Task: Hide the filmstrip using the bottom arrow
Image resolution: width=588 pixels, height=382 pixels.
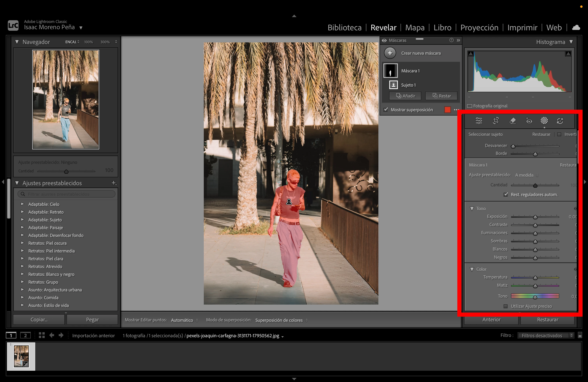Action: coord(294,379)
